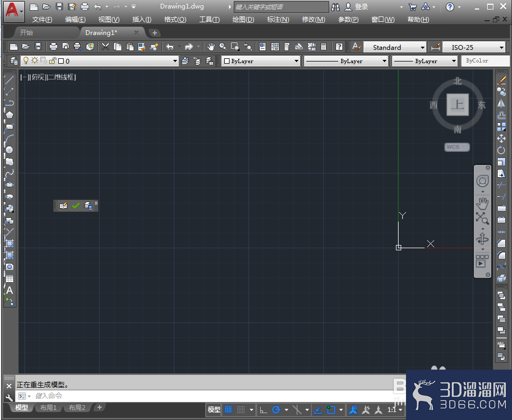The image size is (512, 420).
Task: Toggle object snap square icon
Action: click(x=331, y=409)
